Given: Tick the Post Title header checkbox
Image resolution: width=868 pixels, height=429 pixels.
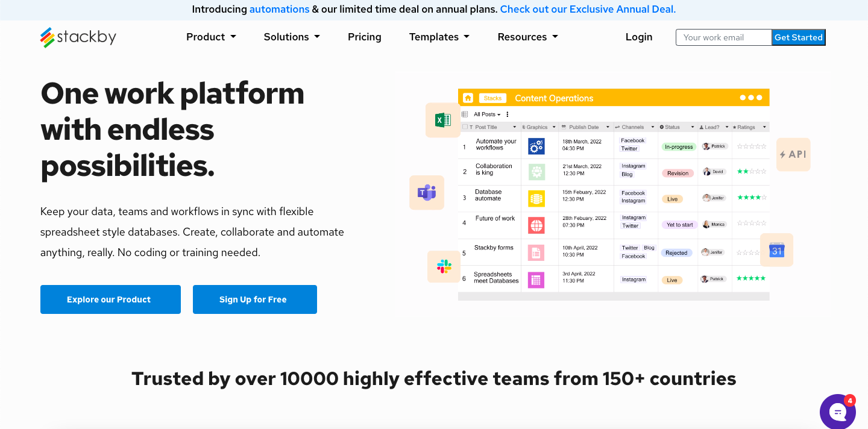Looking at the screenshot, I should point(465,127).
